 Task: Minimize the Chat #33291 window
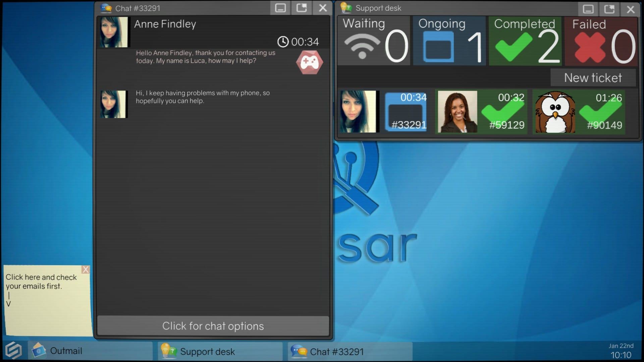point(280,8)
